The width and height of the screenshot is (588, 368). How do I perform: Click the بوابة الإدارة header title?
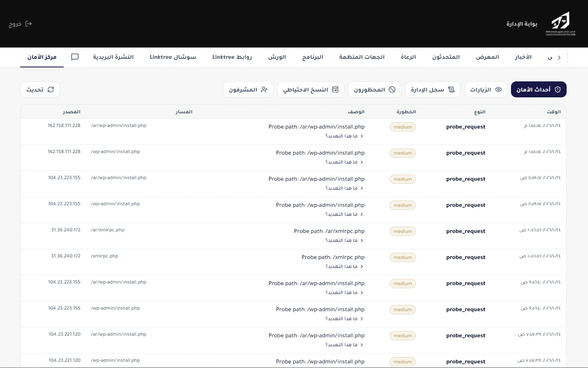tap(522, 24)
